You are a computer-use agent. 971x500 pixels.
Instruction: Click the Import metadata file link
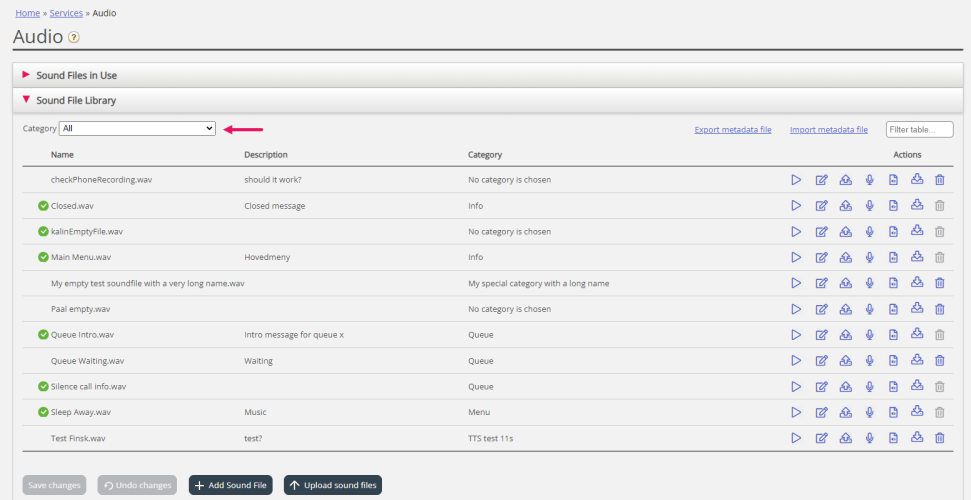coord(829,129)
